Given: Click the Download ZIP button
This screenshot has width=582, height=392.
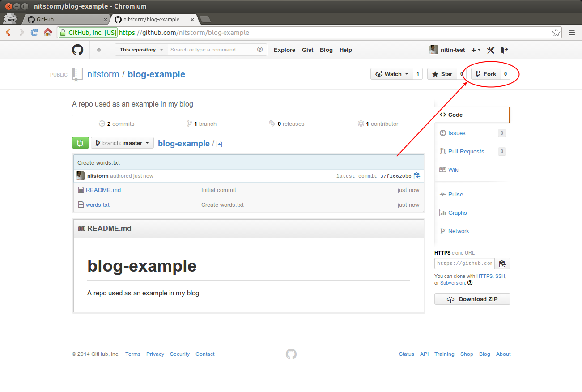Looking at the screenshot, I should click(472, 299).
